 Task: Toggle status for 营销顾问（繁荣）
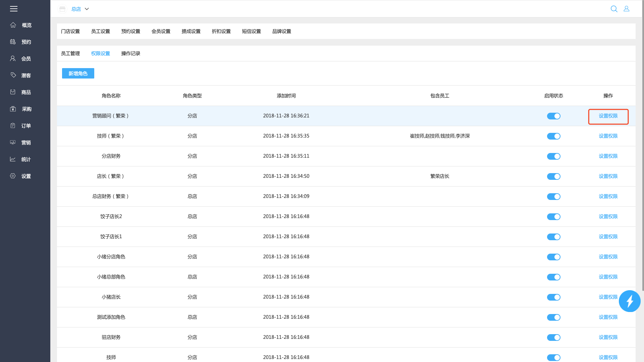click(x=554, y=116)
